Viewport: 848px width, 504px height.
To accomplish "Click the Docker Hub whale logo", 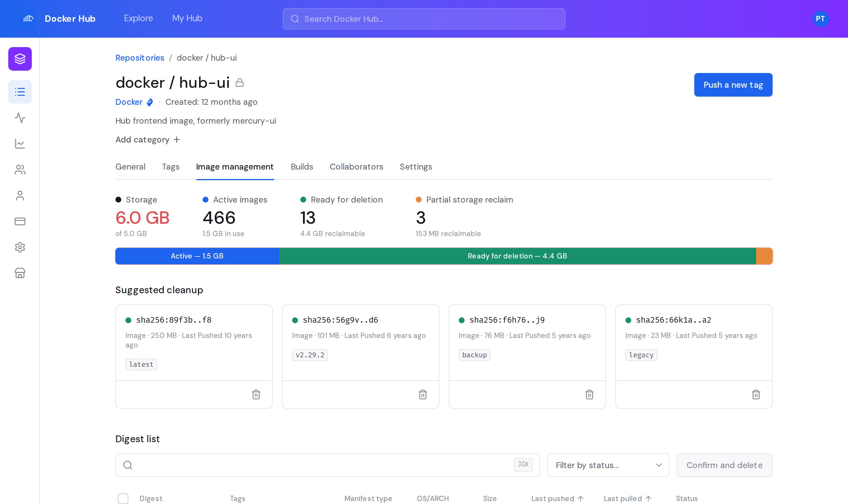I will tap(28, 18).
